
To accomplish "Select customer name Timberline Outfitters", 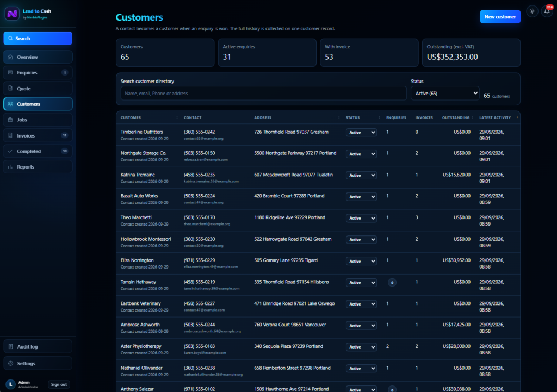I will [x=142, y=132].
